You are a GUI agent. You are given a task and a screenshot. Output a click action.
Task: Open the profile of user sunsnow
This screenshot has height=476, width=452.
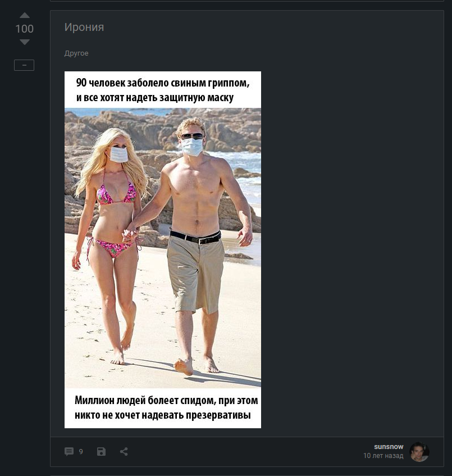tap(389, 447)
